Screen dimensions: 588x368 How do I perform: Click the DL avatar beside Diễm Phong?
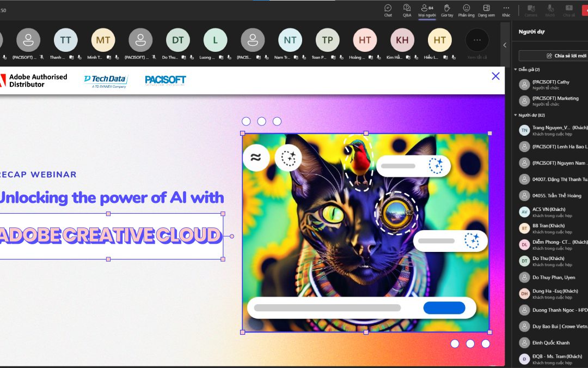[524, 245]
